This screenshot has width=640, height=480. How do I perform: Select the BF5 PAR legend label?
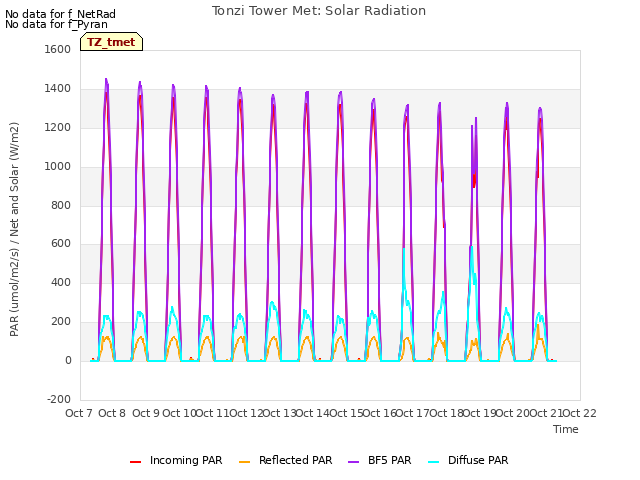coord(389,460)
